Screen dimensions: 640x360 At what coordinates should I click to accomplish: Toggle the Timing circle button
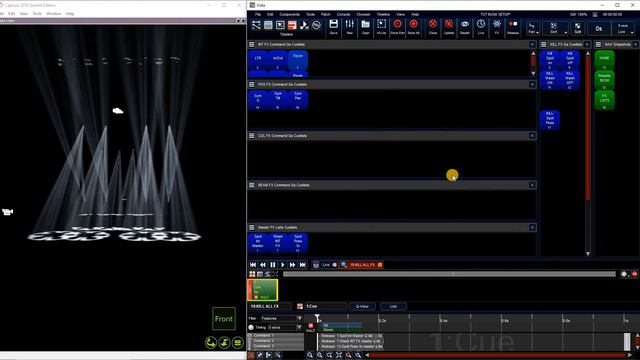[251, 327]
